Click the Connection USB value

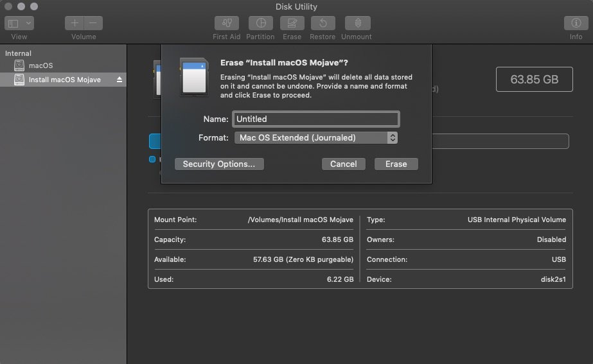tap(558, 259)
